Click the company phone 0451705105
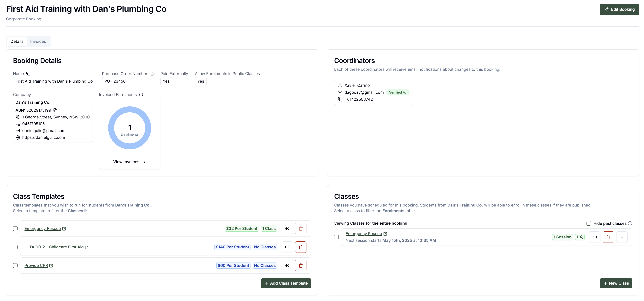Screen dimensions: 644x301 point(34,124)
